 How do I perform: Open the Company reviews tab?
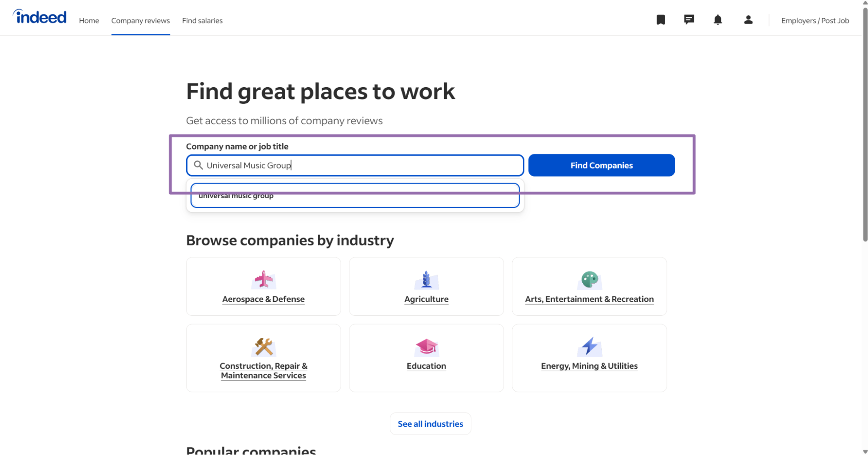pyautogui.click(x=141, y=21)
